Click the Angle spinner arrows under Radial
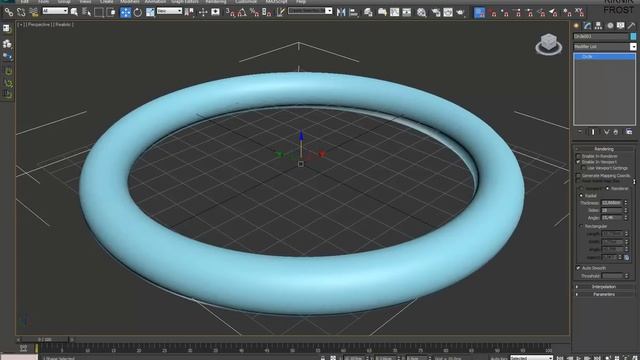Screen dimensions: 640x360 tap(626, 218)
